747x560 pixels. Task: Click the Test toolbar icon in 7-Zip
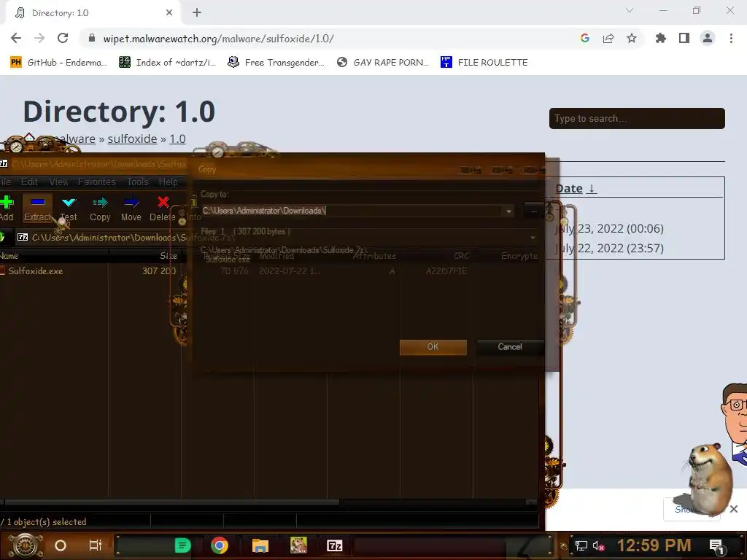[x=69, y=203]
